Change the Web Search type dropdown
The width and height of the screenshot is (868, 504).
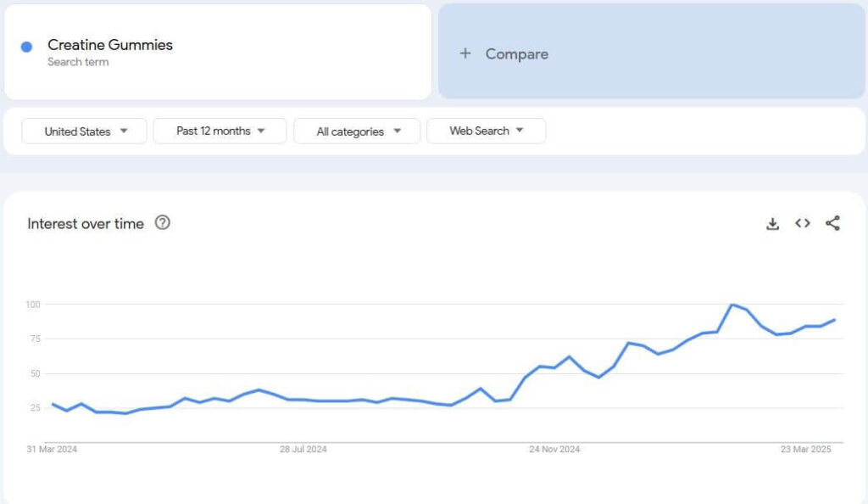coord(486,132)
